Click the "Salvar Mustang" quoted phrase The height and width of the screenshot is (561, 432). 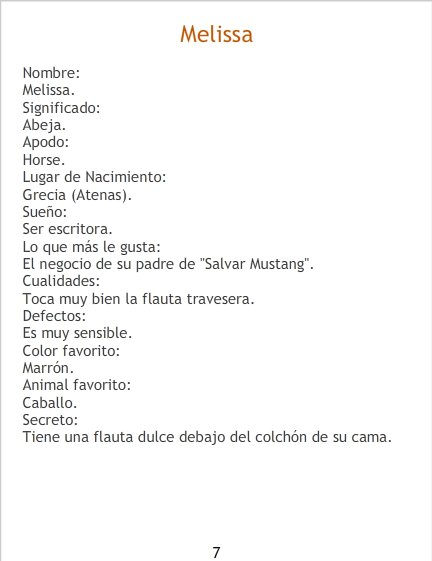point(254,264)
